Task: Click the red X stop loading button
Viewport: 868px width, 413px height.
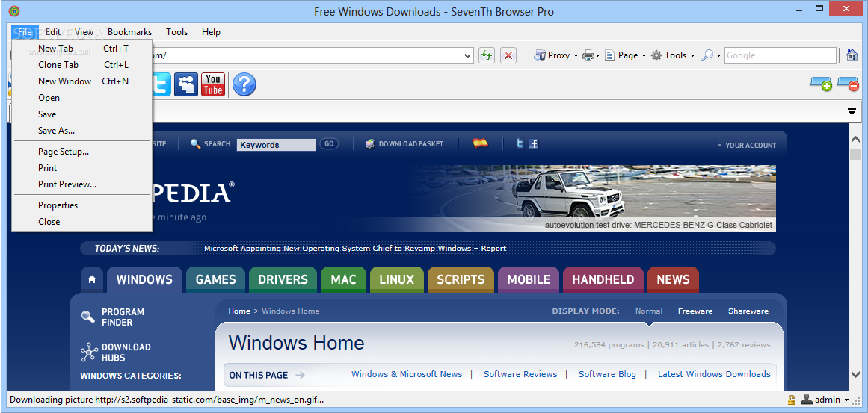Action: tap(508, 55)
